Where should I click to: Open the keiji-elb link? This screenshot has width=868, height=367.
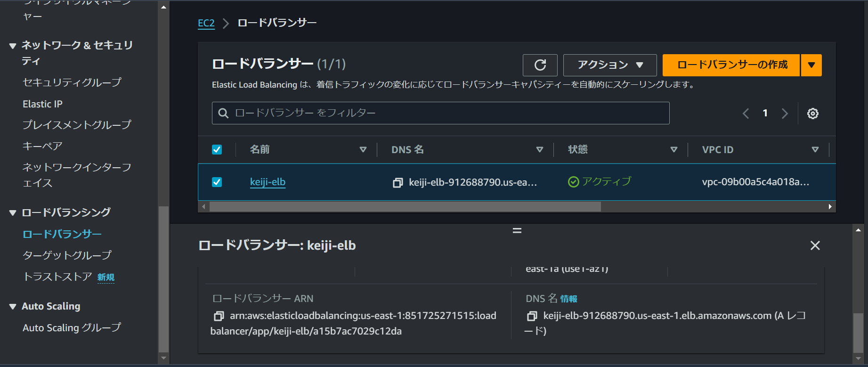coord(268,182)
